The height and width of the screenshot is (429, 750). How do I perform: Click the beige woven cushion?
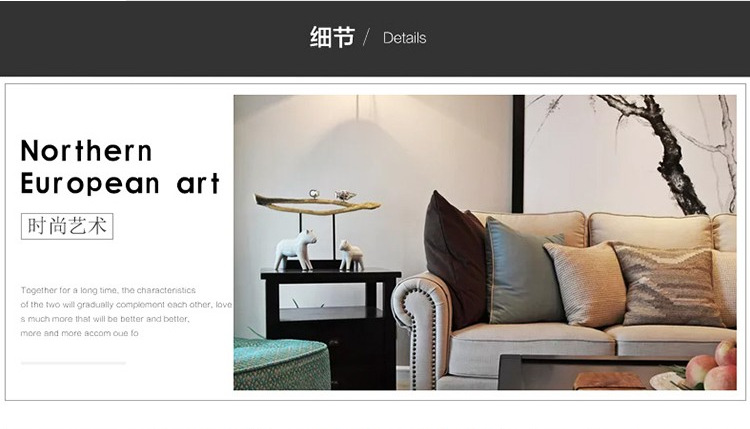point(585,283)
